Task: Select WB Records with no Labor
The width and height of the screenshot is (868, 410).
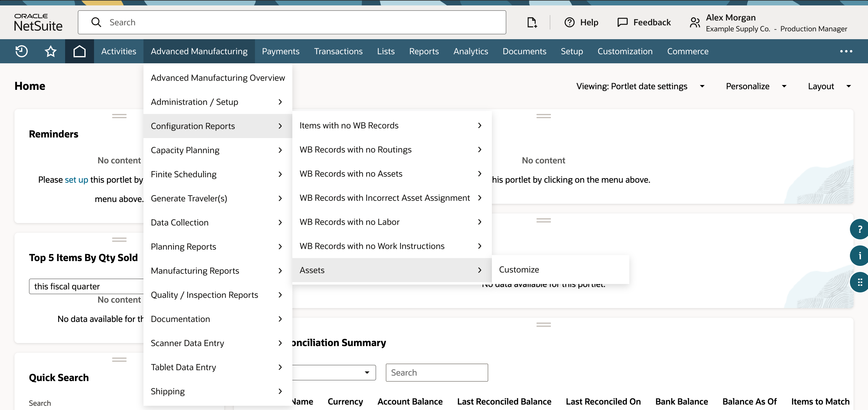Action: [392, 222]
